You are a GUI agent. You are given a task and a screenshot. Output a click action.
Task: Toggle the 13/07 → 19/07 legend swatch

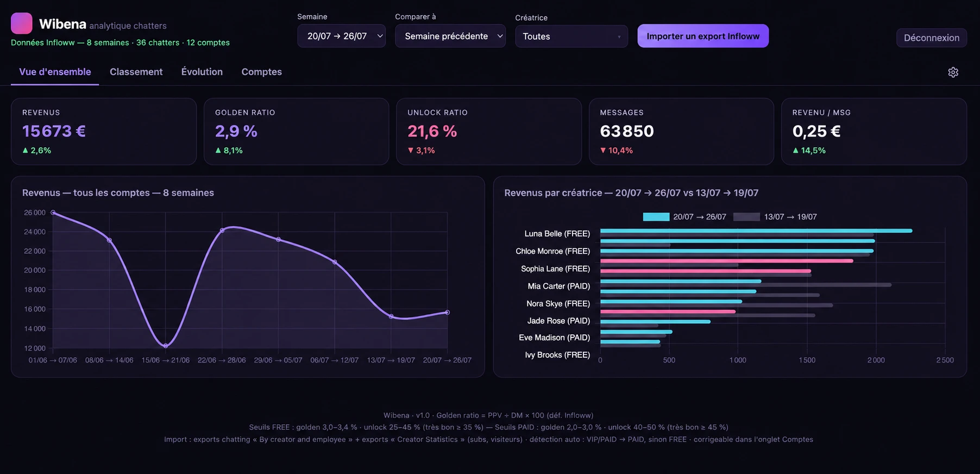point(746,217)
